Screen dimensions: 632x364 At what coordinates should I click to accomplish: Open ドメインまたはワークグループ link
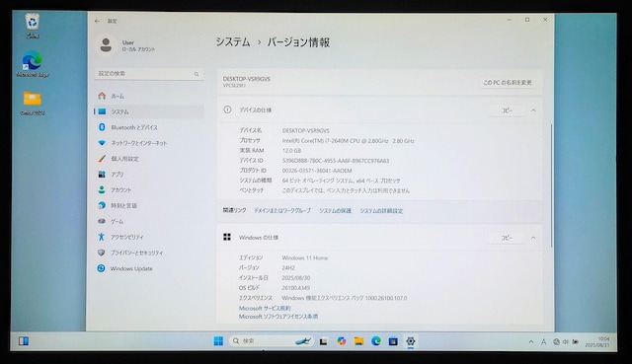click(x=282, y=210)
